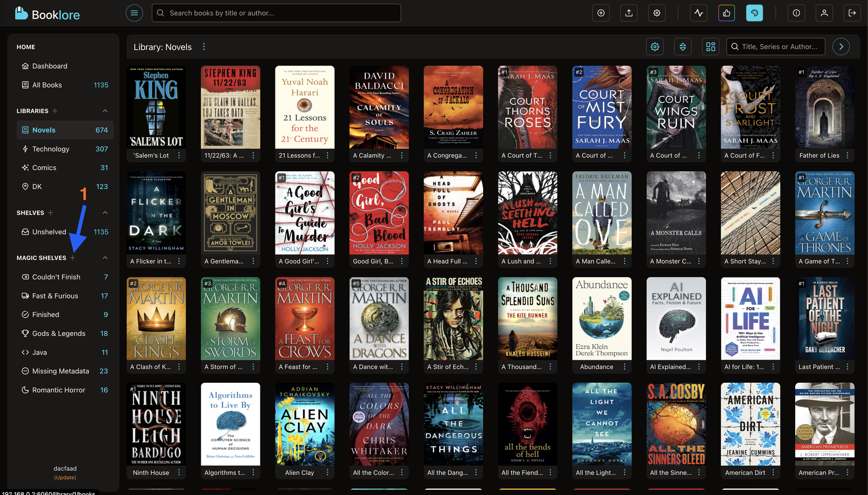Image resolution: width=868 pixels, height=495 pixels.
Task: Click the main book search field
Action: [278, 13]
